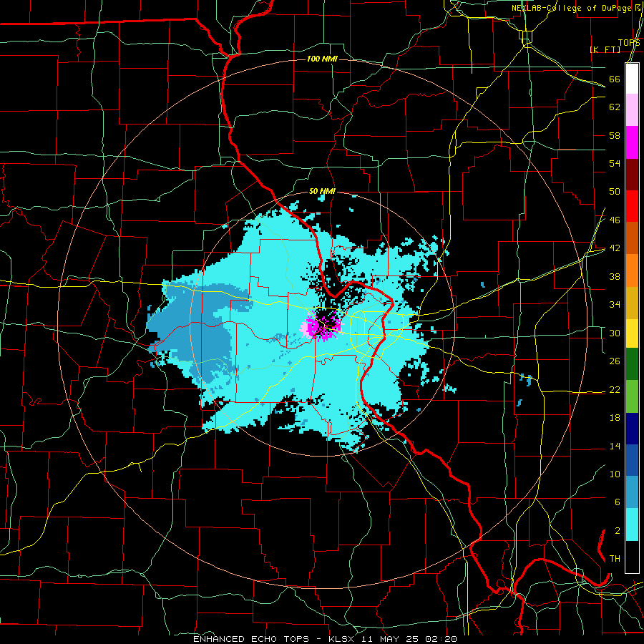Screen dimensions: 644x644
Task: Click the white swatch in the TOPS legend
Action: (x=632, y=79)
